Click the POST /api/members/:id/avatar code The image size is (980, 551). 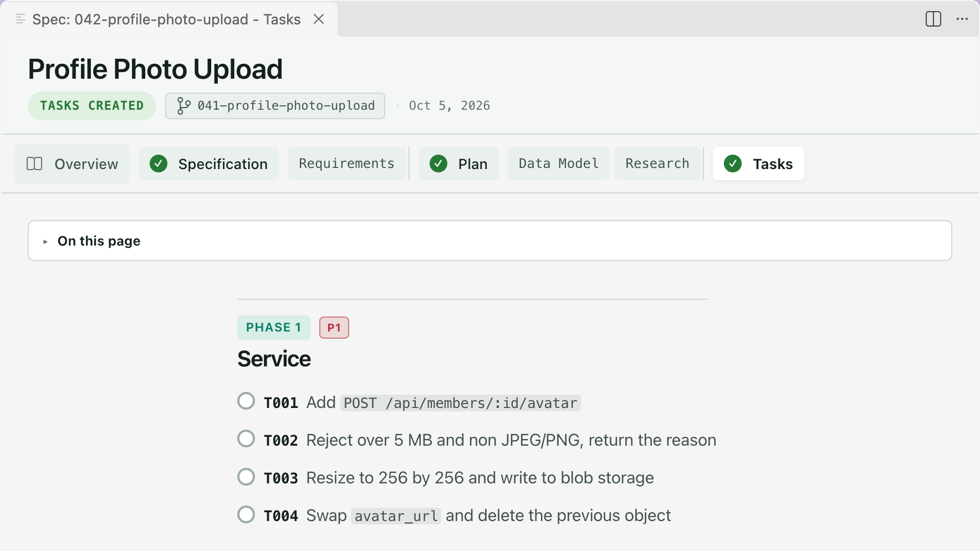460,403
